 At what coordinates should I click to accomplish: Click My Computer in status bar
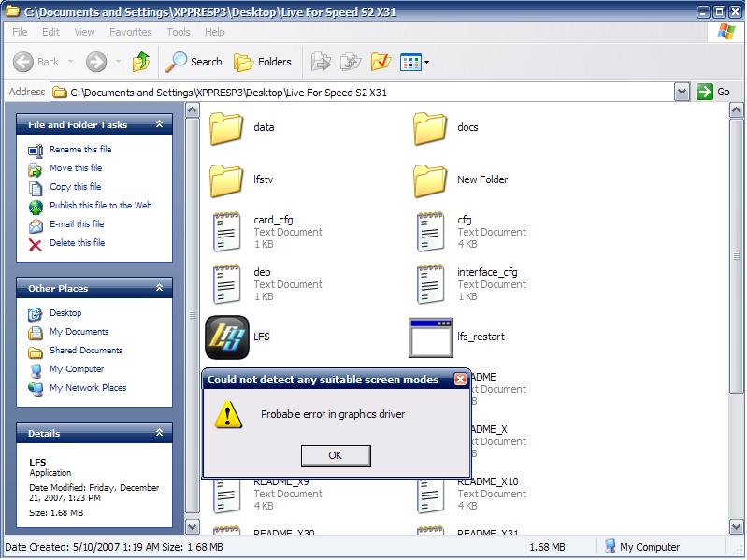pyautogui.click(x=641, y=547)
